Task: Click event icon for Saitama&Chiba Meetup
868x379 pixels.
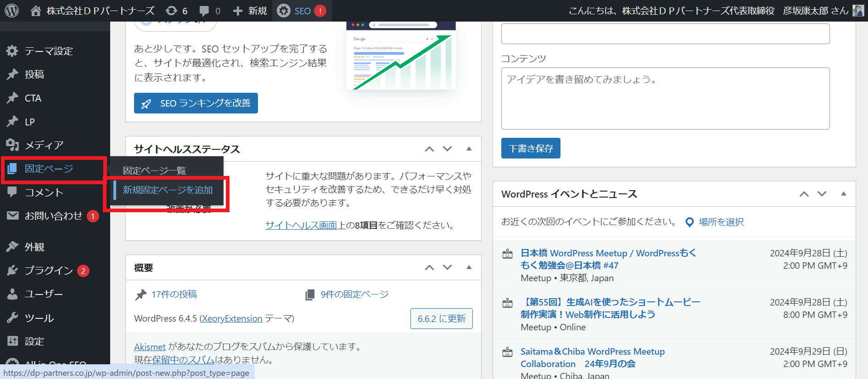Action: click(507, 352)
